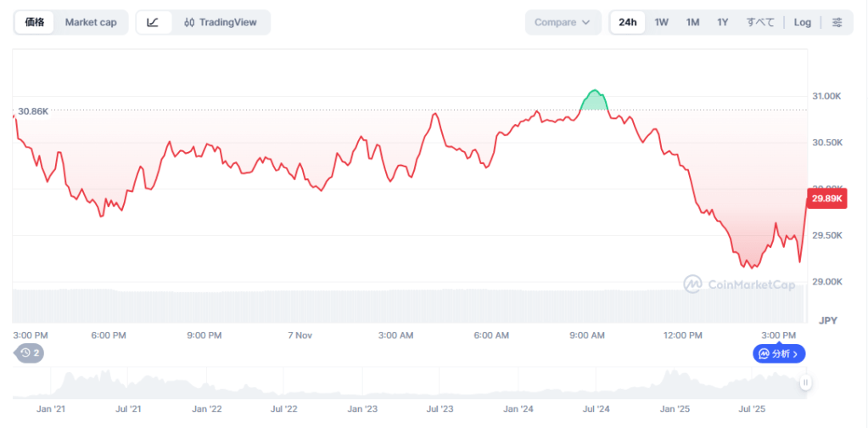Select the line chart icon
This screenshot has height=428, width=868.
pos(153,22)
